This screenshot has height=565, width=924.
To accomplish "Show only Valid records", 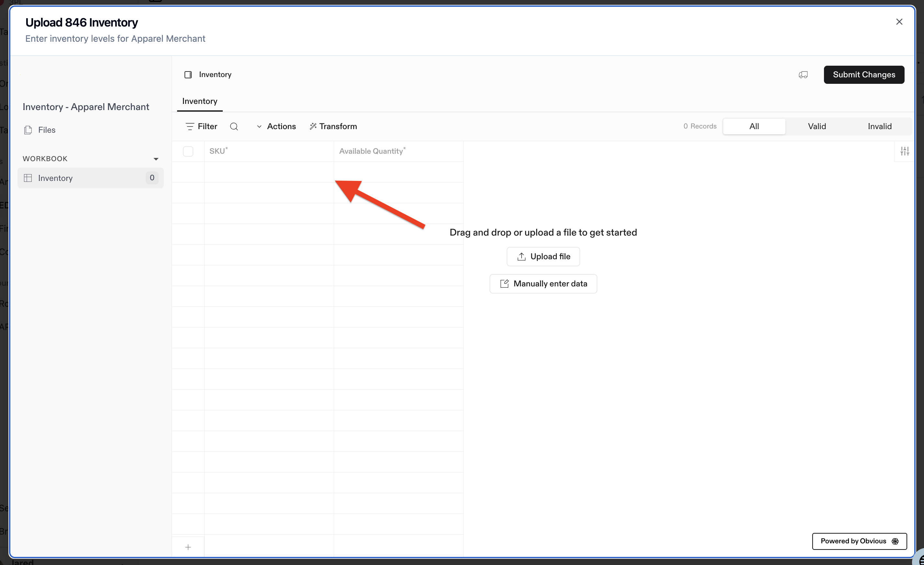I will (817, 126).
